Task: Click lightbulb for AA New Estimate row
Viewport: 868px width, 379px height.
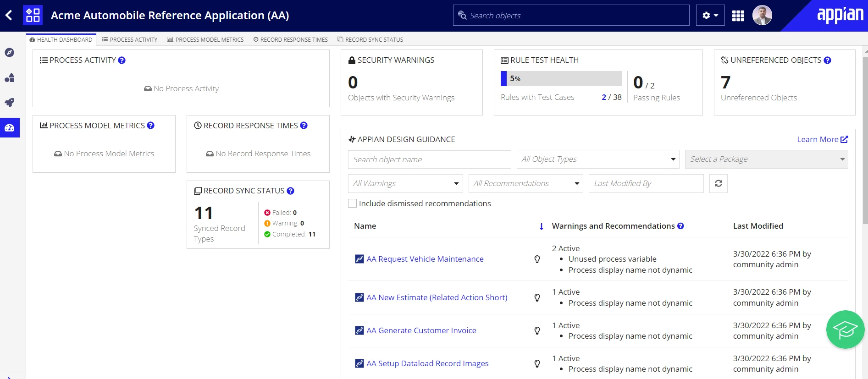Action: (537, 297)
